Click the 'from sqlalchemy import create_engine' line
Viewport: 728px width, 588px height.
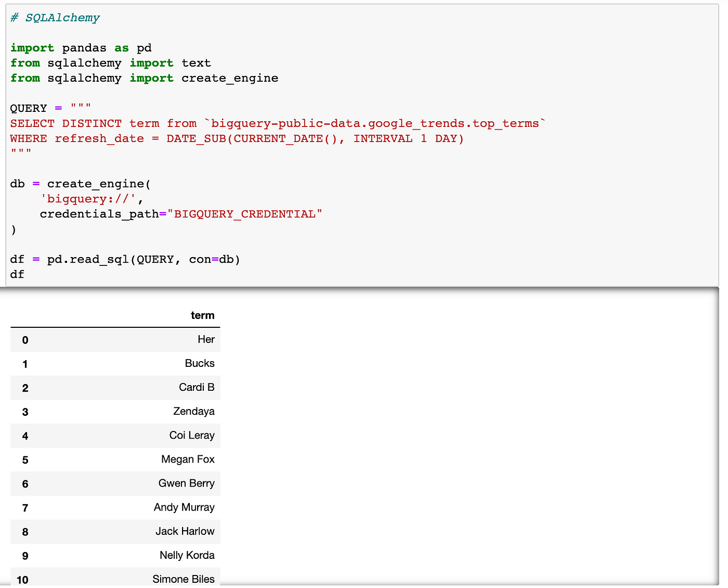[145, 78]
